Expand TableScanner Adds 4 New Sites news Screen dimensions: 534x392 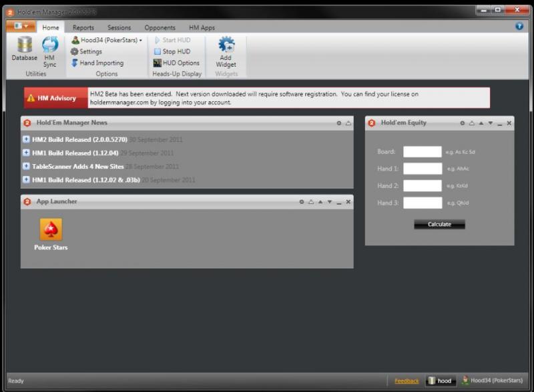26,166
